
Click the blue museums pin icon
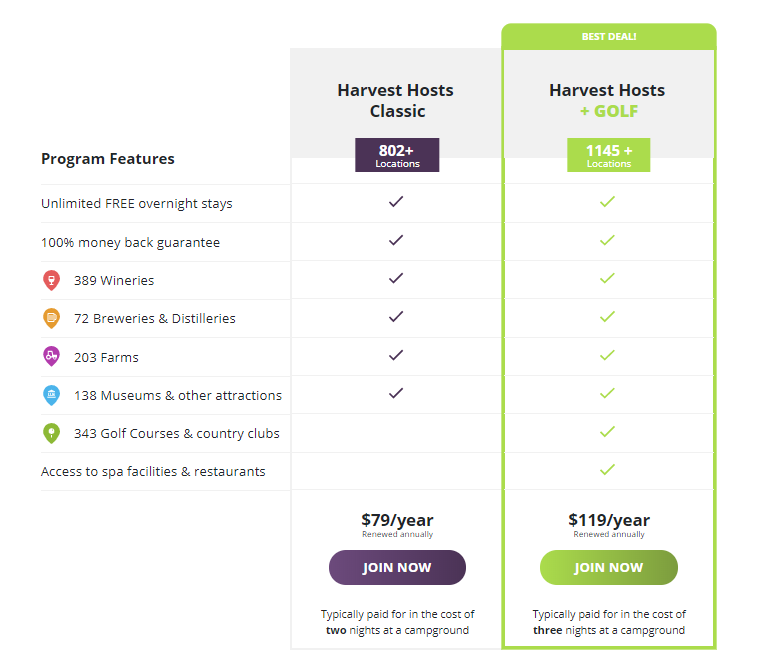(x=51, y=395)
